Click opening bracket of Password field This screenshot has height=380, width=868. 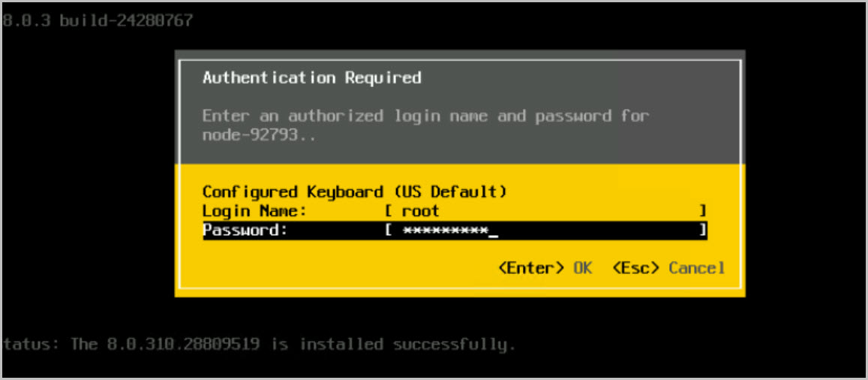point(388,230)
